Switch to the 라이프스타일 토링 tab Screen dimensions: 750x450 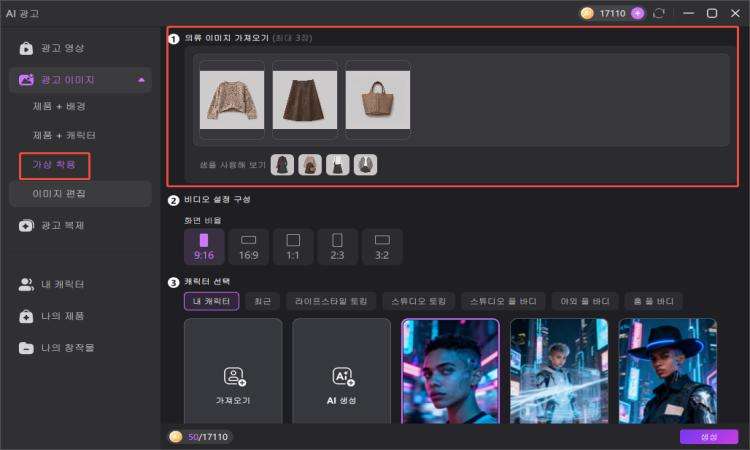pyautogui.click(x=331, y=301)
